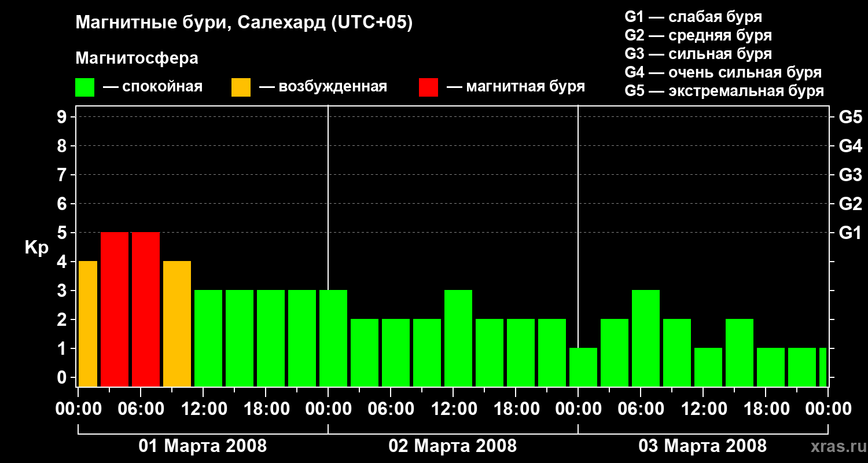
Task: Click the '— магнитная буря' legend label
Action: (x=516, y=87)
